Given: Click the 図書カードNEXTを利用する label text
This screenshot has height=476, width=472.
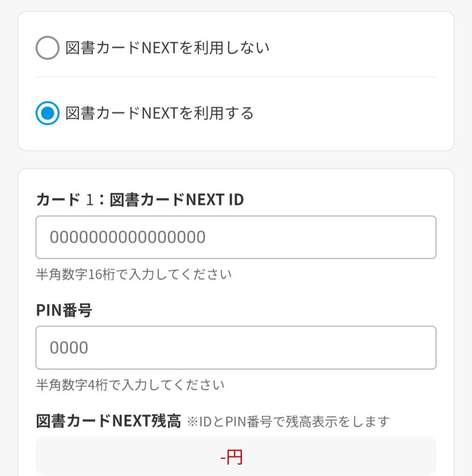Looking at the screenshot, I should tap(160, 113).
